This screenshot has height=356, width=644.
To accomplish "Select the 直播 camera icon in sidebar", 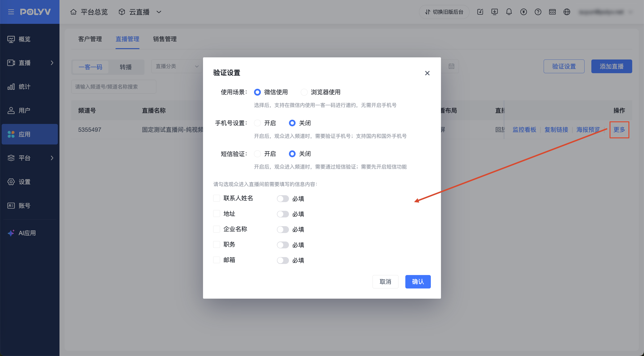I will 11,63.
